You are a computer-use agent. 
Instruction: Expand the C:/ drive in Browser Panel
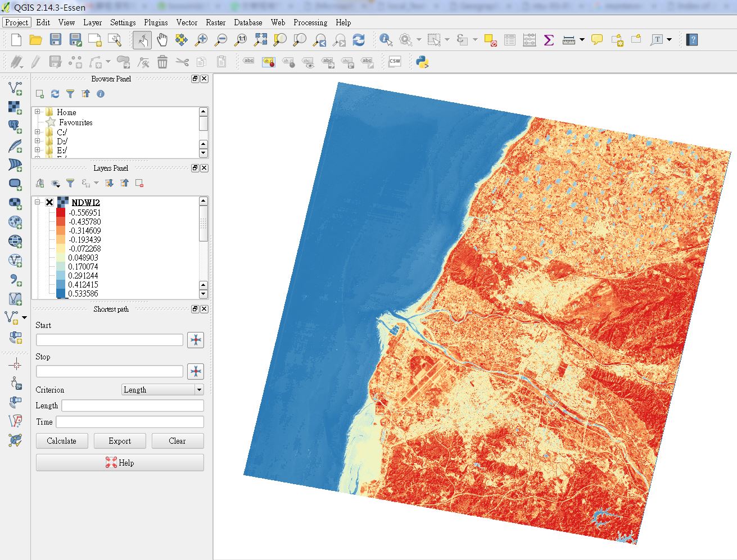pos(38,132)
